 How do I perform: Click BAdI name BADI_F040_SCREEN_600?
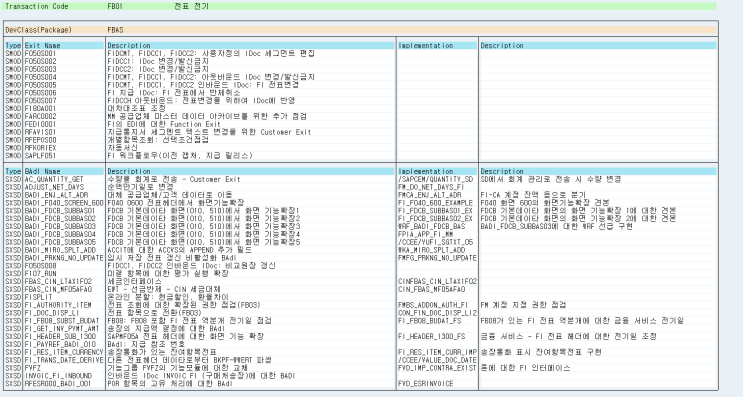coord(64,203)
